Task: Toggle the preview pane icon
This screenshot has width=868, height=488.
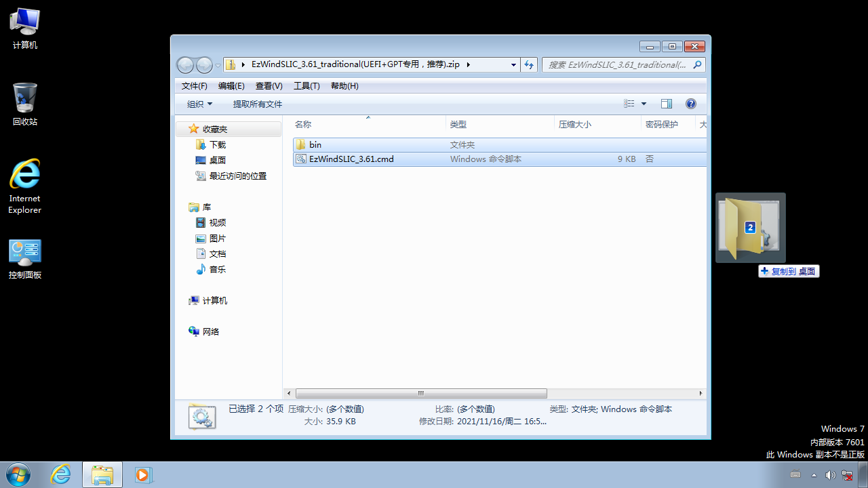Action: pos(666,104)
